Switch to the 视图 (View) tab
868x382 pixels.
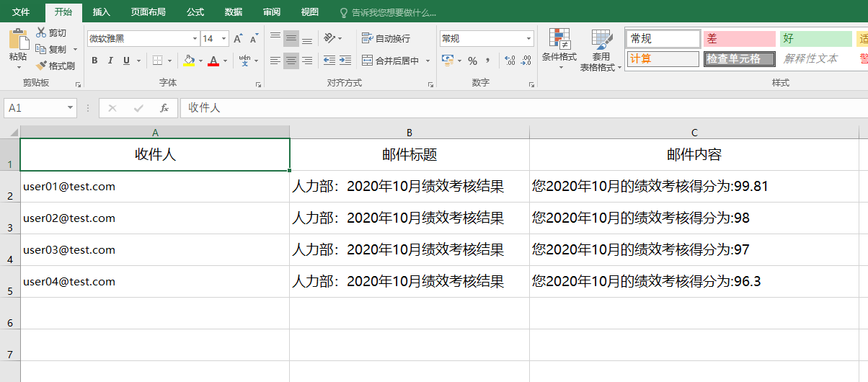click(x=310, y=12)
